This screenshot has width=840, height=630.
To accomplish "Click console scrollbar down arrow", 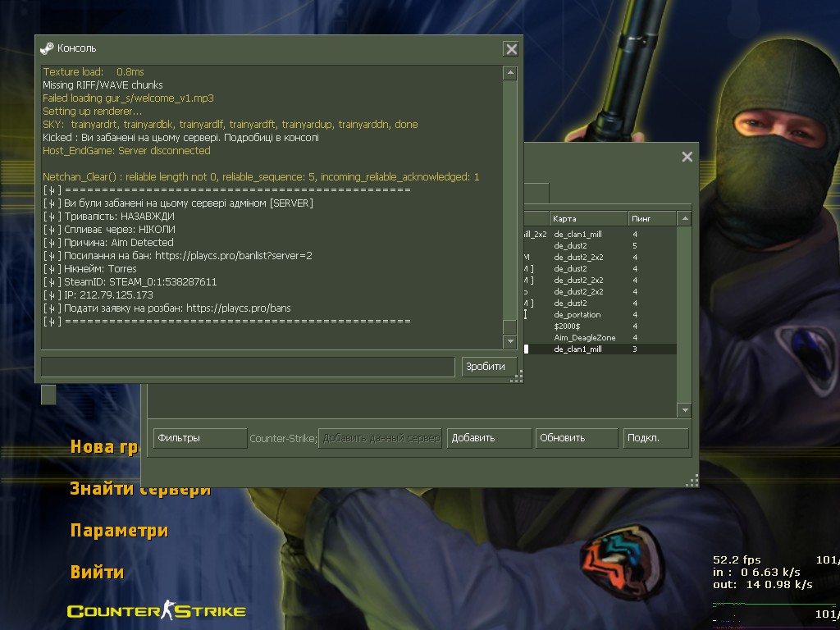I will [510, 341].
